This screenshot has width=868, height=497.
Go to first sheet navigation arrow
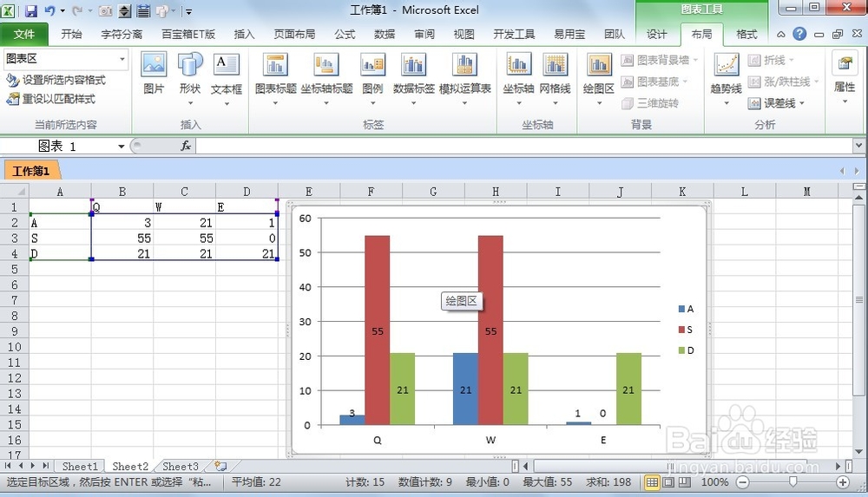(8, 466)
